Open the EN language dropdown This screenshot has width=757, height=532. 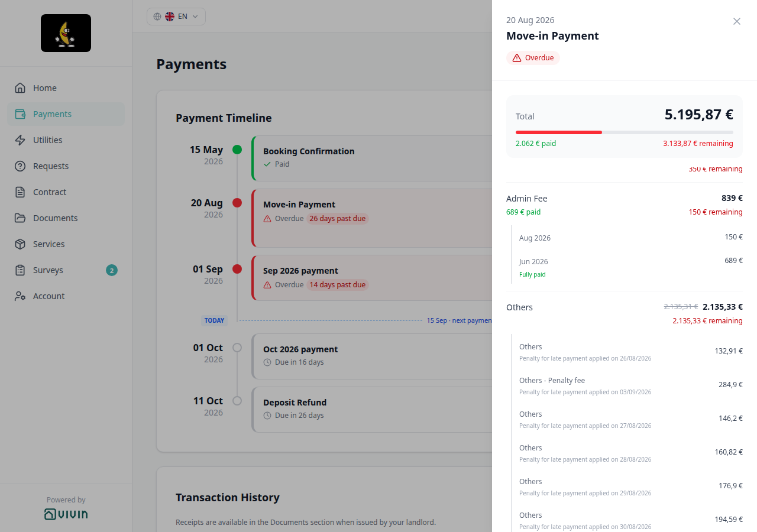click(x=176, y=17)
